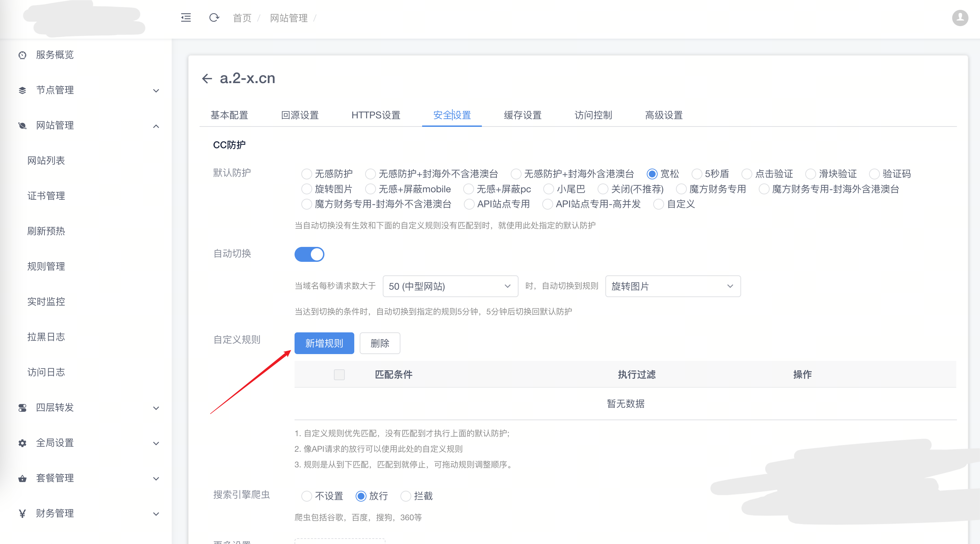Open the 50 (中型网站) threshold dropdown
Viewport: 980px width, 544px height.
450,286
